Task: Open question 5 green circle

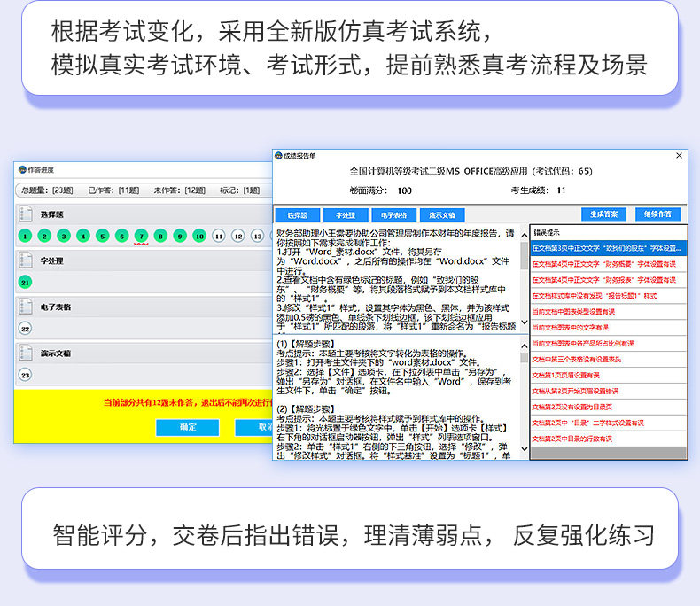Action: click(102, 236)
